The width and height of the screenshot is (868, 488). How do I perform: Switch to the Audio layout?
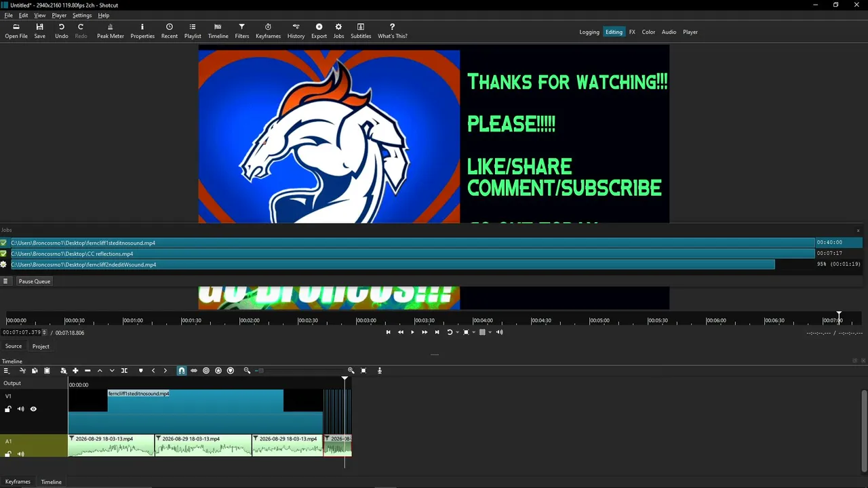[669, 32]
